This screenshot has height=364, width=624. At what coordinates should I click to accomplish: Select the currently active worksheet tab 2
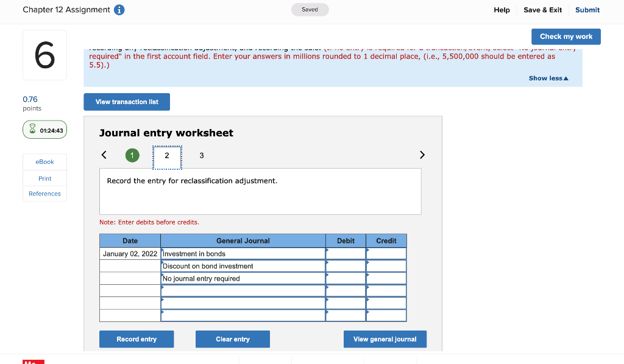(x=167, y=155)
